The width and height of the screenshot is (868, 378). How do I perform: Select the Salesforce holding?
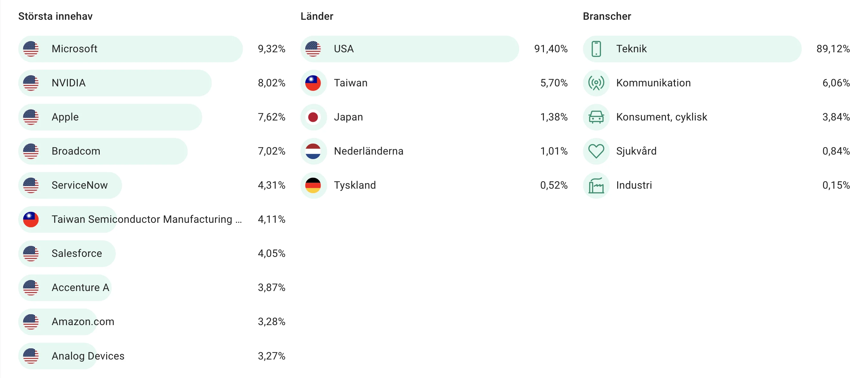coord(152,253)
